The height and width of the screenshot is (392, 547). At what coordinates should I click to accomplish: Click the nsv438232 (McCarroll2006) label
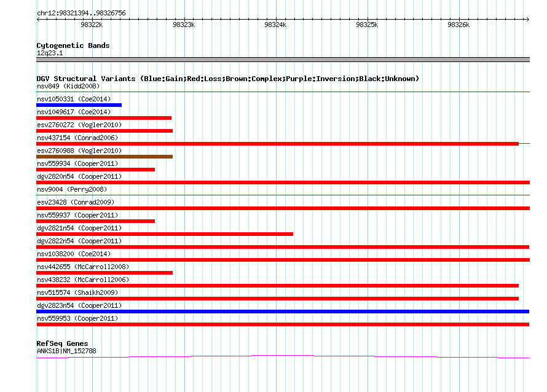coord(83,280)
